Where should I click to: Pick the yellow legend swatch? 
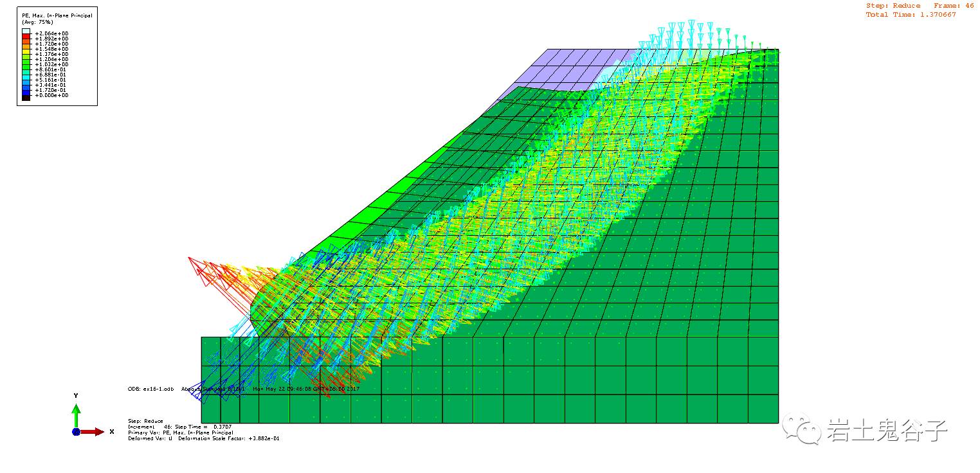pyautogui.click(x=26, y=51)
